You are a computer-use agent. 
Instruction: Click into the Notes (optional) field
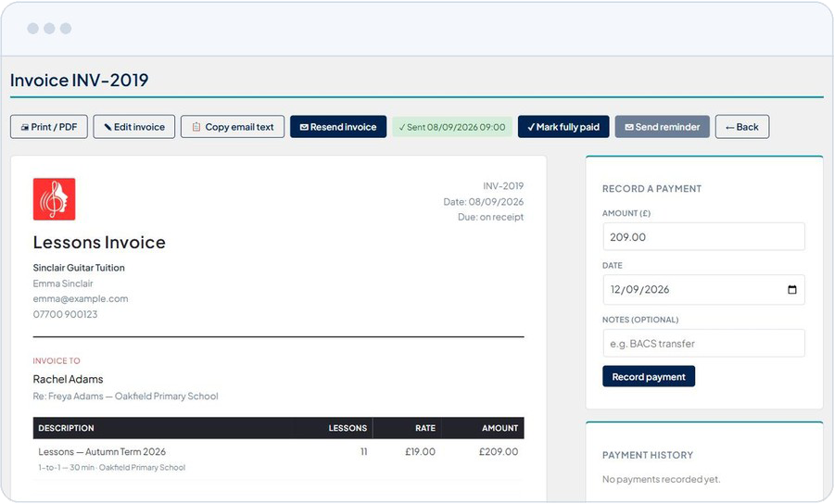703,344
